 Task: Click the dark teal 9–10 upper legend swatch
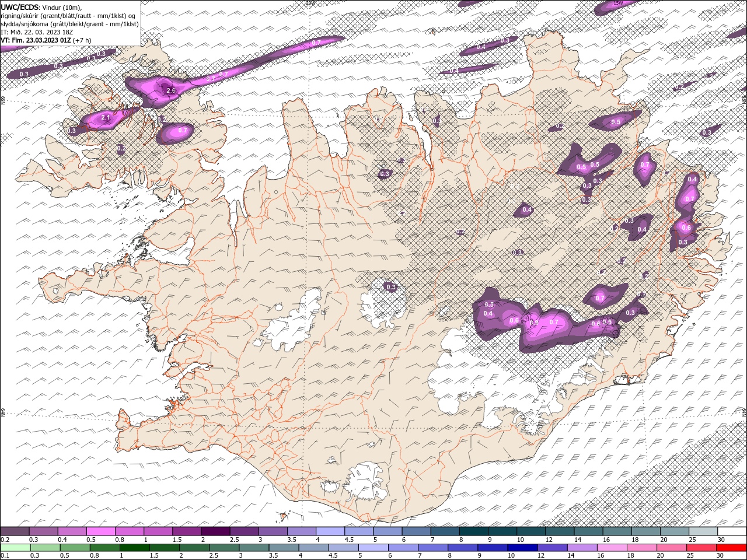[502, 531]
